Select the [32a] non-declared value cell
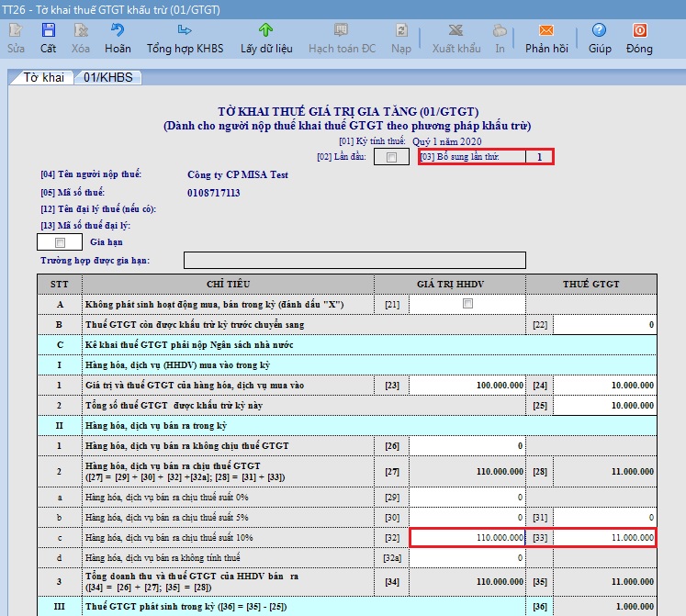The image size is (686, 616). point(467,558)
